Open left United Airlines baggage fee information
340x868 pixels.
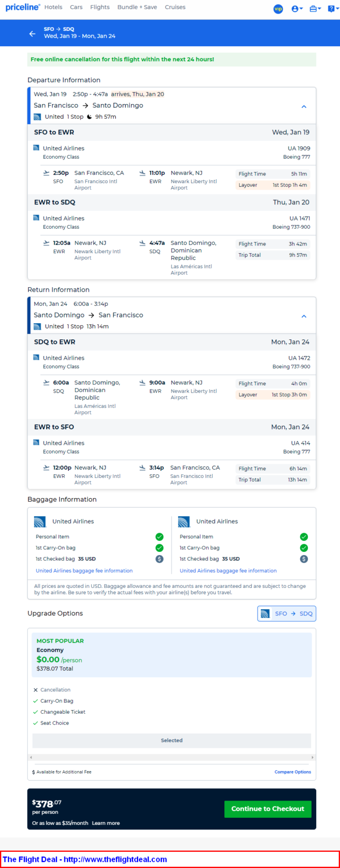point(84,571)
